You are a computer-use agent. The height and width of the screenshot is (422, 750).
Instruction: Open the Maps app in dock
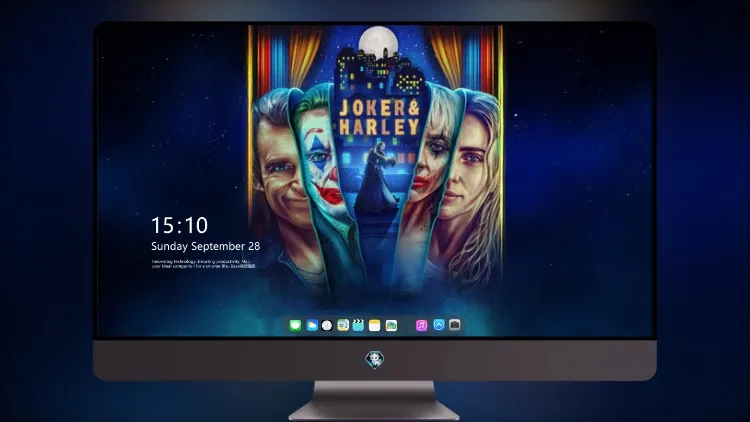(343, 326)
